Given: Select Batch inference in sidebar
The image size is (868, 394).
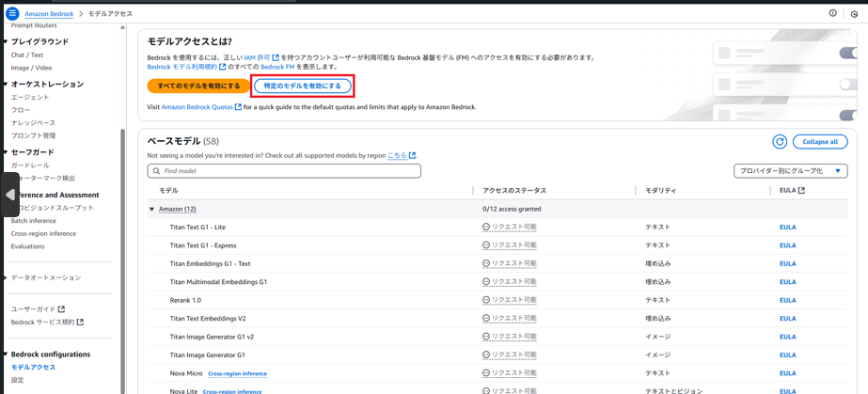Looking at the screenshot, I should tap(33, 221).
